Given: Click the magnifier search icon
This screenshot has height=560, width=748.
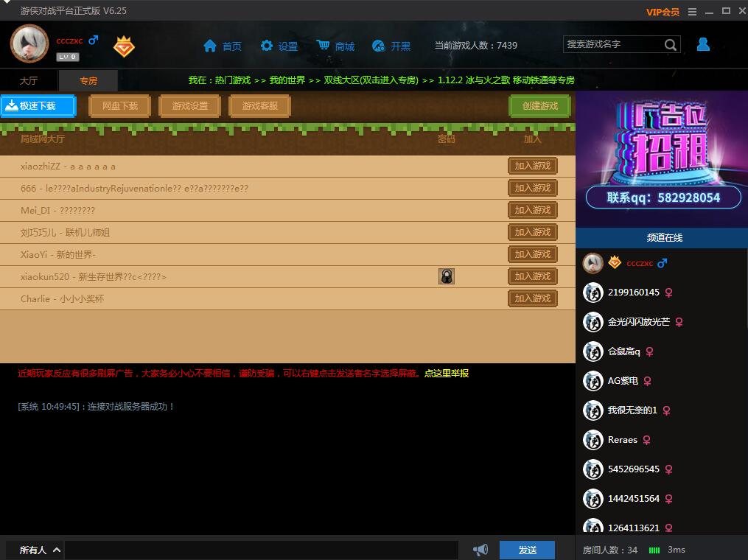Looking at the screenshot, I should point(670,45).
